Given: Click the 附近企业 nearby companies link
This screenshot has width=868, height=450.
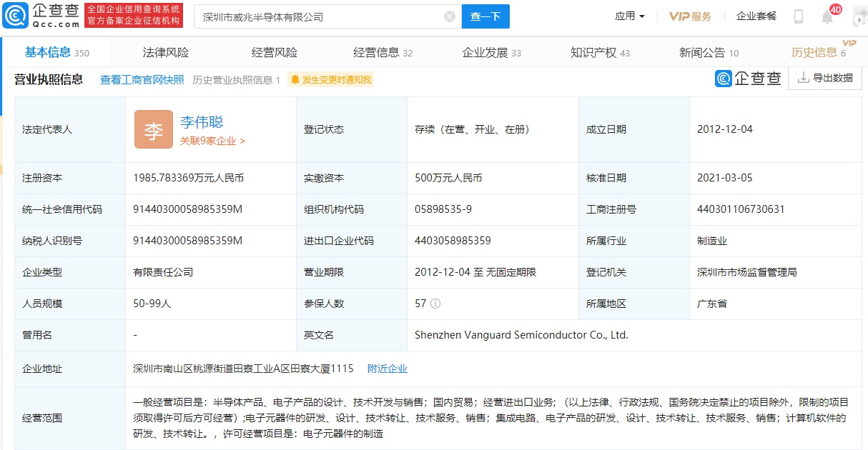Looking at the screenshot, I should [388, 369].
